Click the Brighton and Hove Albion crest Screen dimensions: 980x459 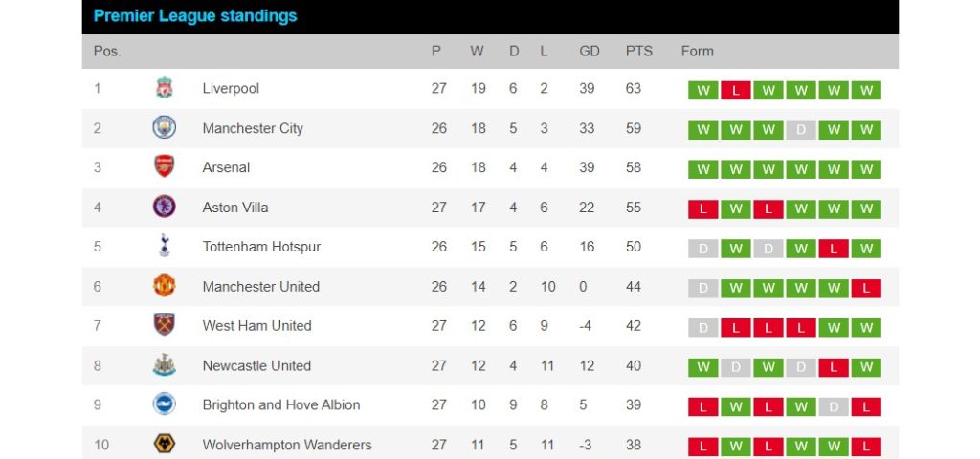point(165,404)
